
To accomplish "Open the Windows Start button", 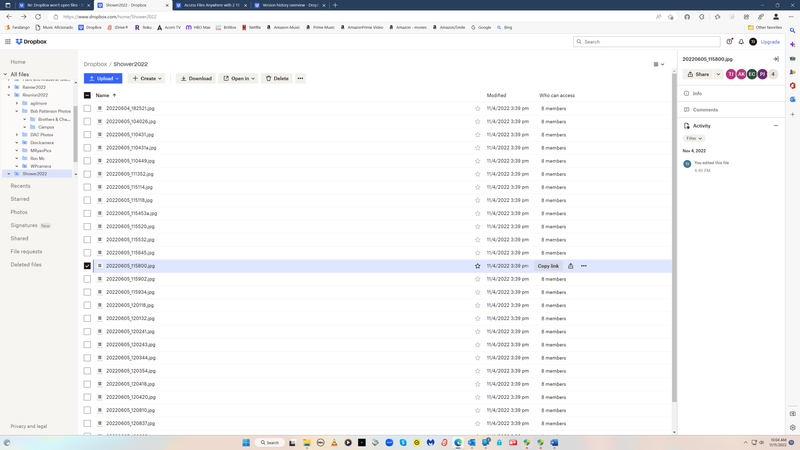I will click(x=246, y=442).
